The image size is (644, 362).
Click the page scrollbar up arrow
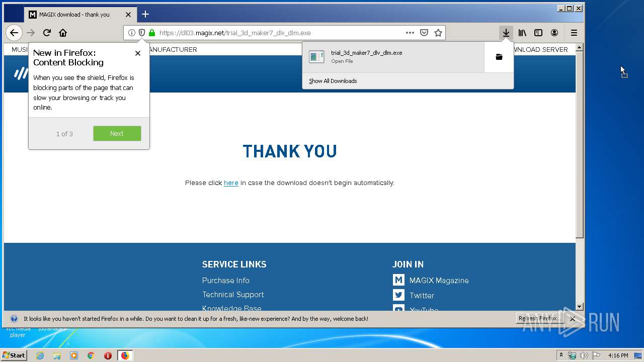click(580, 47)
